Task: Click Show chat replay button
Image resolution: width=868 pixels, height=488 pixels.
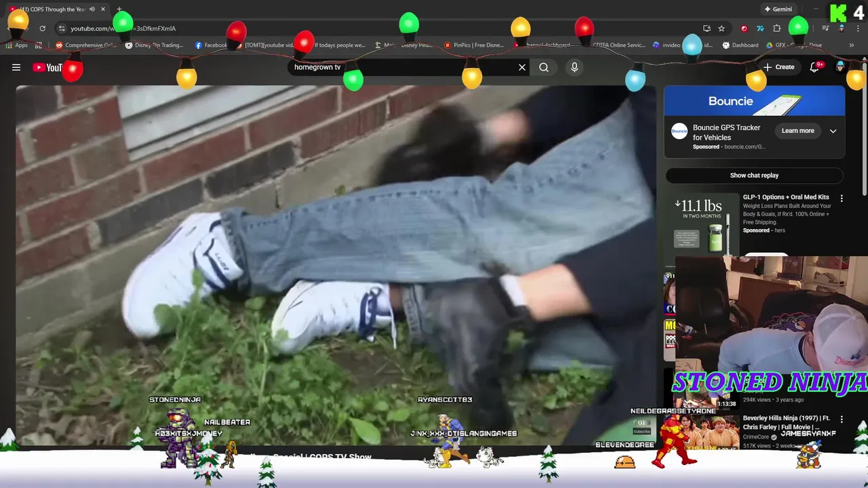Action: (754, 176)
